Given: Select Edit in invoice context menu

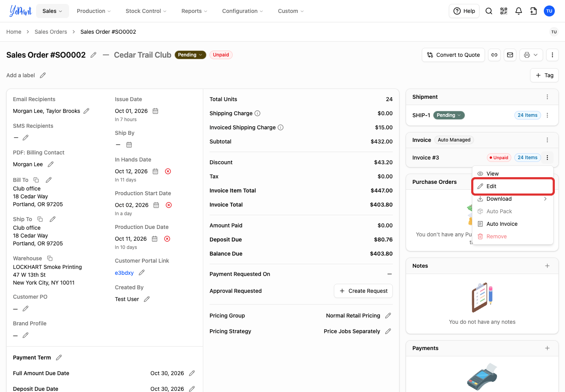Looking at the screenshot, I should point(513,186).
